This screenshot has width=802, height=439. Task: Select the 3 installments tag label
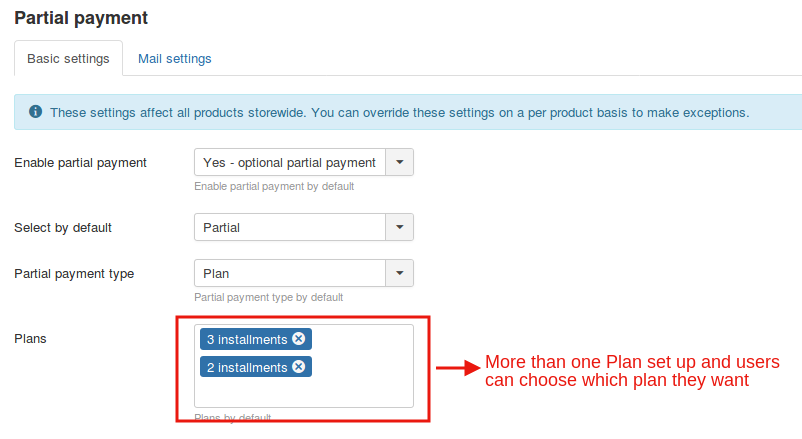tap(247, 339)
